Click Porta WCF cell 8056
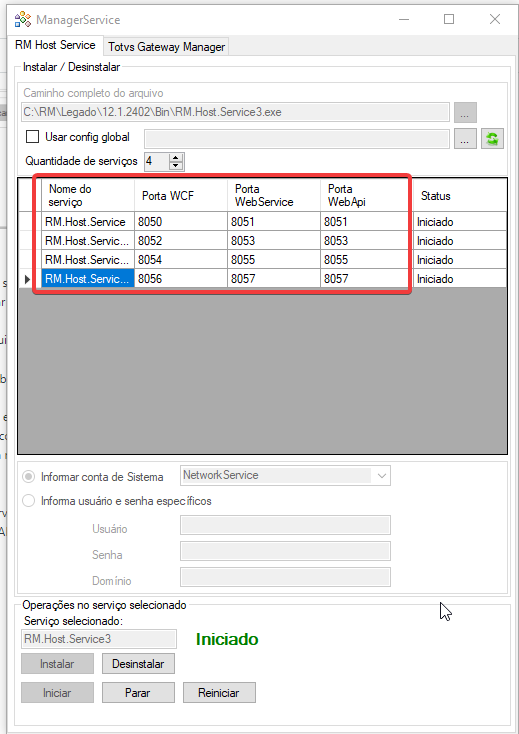This screenshot has height=734, width=519. [x=181, y=279]
